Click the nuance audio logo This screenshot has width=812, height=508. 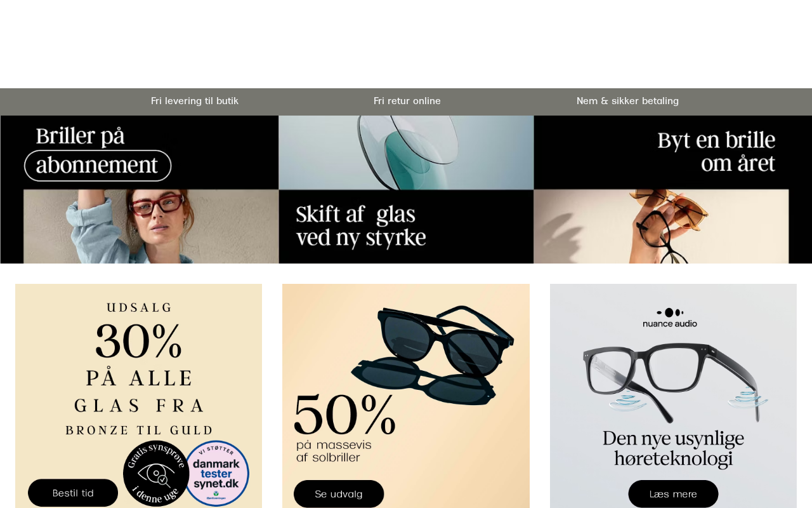[x=670, y=317]
